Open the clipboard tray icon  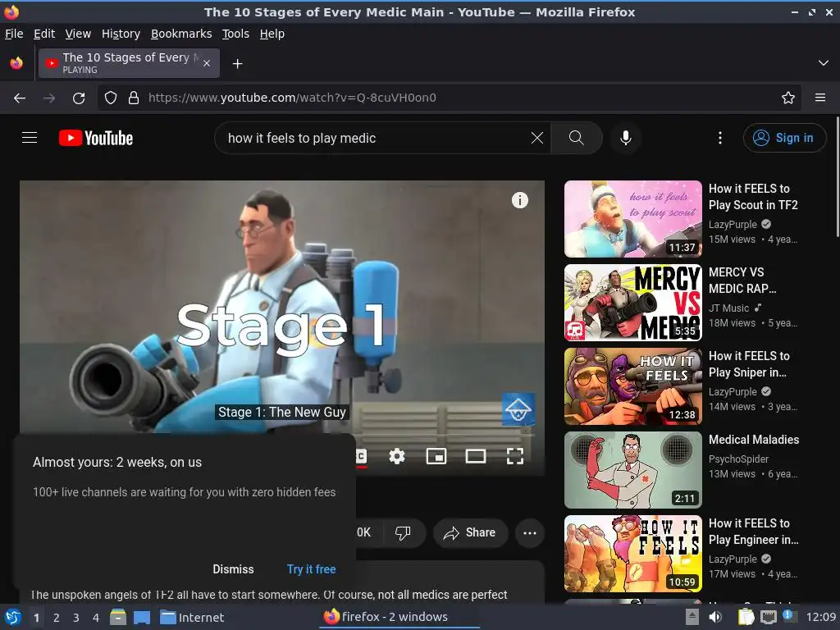coord(746,617)
